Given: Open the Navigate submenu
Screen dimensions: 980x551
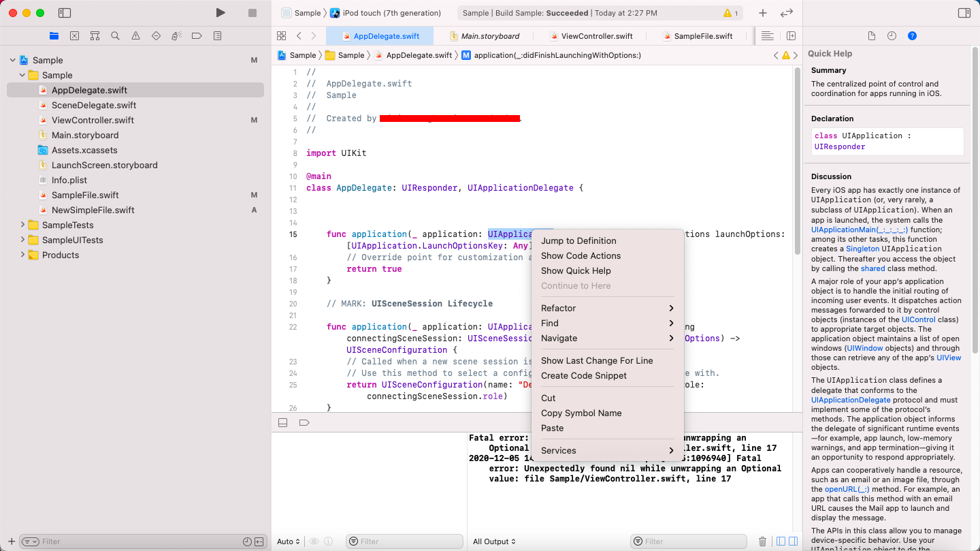Looking at the screenshot, I should tap(607, 339).
